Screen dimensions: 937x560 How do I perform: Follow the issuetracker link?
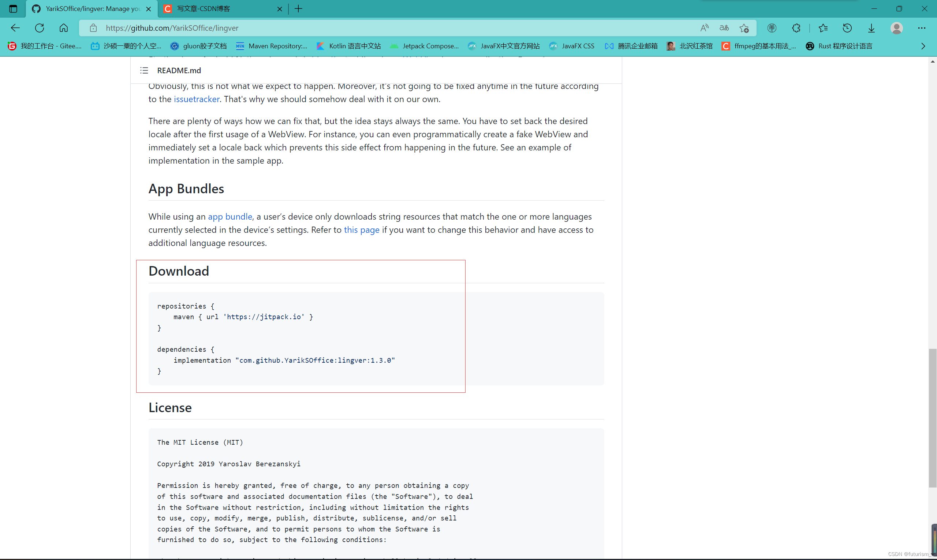(x=197, y=99)
